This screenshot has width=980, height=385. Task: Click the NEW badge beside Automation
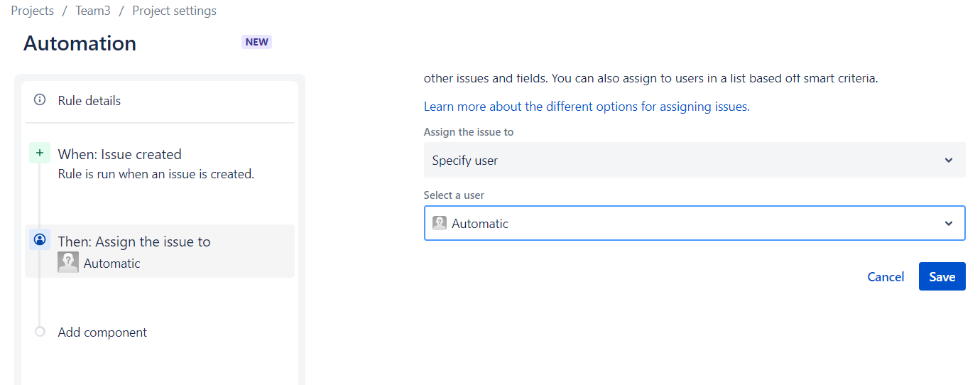click(256, 42)
